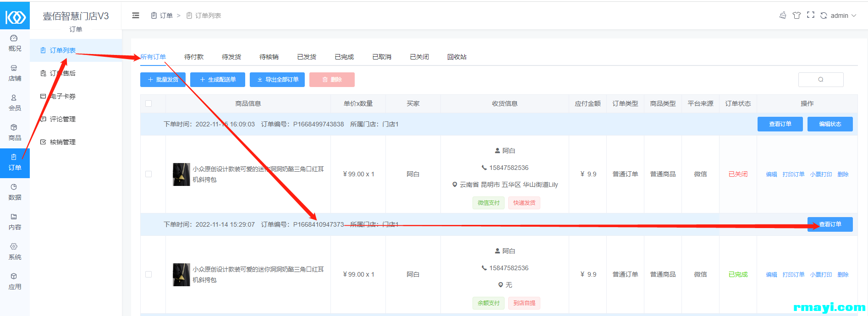Image resolution: width=868 pixels, height=316 pixels.
Task: Check the select-all checkbox in table header
Action: 148,104
